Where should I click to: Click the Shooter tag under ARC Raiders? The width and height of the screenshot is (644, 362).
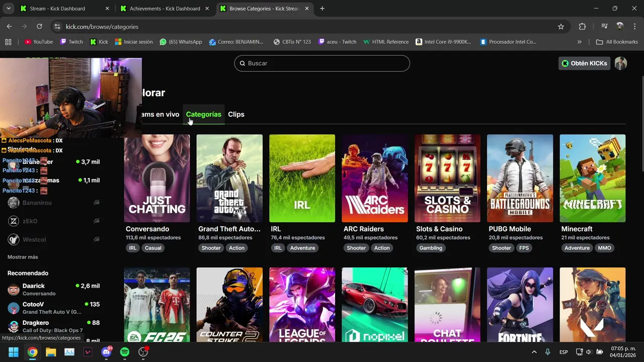(x=356, y=248)
